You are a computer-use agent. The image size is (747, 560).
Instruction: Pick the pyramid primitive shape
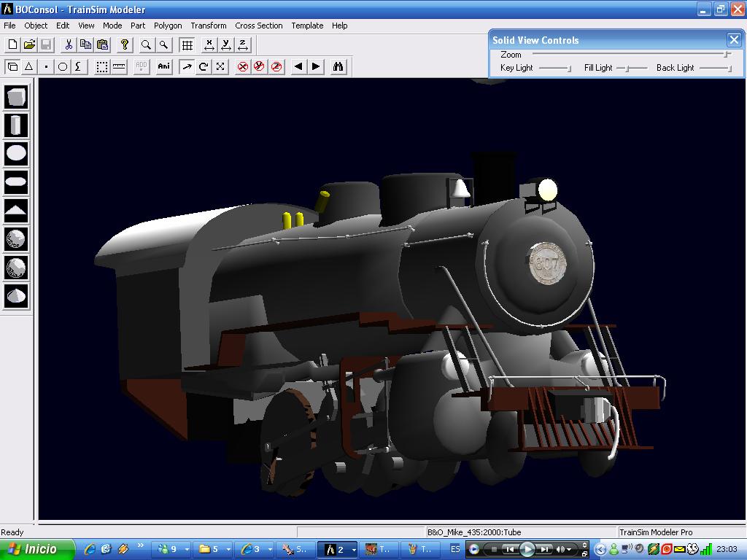pyautogui.click(x=16, y=211)
